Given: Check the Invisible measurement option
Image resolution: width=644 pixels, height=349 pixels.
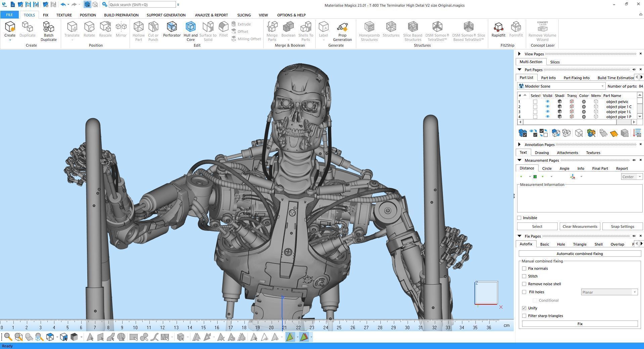Looking at the screenshot, I should point(519,218).
